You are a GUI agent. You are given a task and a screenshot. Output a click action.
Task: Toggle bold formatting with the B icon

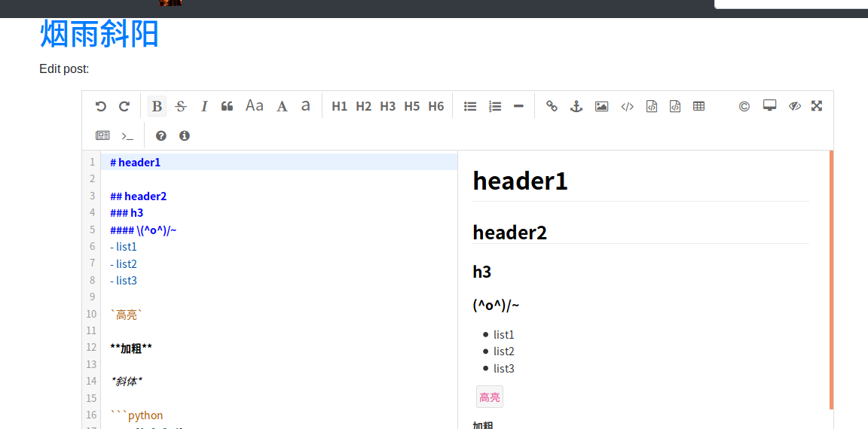point(157,106)
